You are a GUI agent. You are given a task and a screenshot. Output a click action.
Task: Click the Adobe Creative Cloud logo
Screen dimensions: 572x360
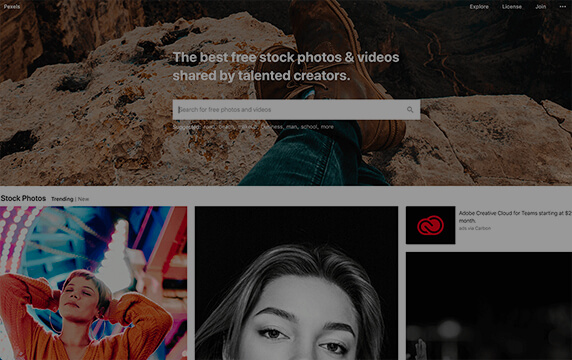(x=430, y=225)
